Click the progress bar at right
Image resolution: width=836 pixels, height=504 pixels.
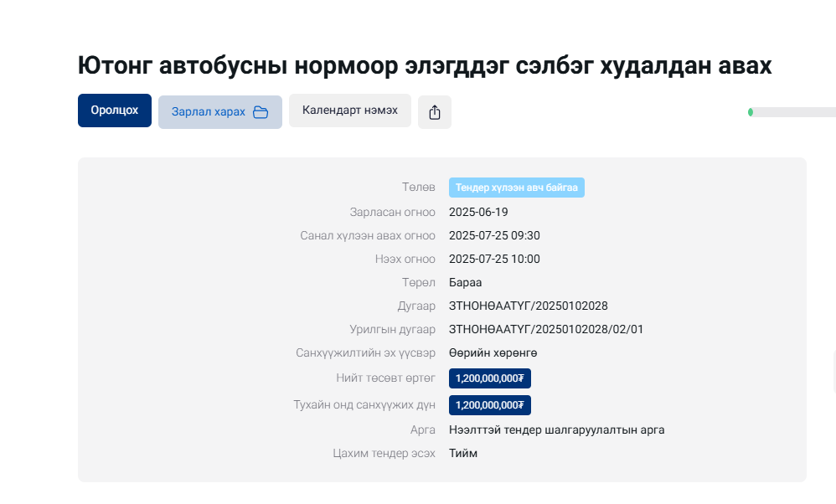pyautogui.click(x=792, y=112)
